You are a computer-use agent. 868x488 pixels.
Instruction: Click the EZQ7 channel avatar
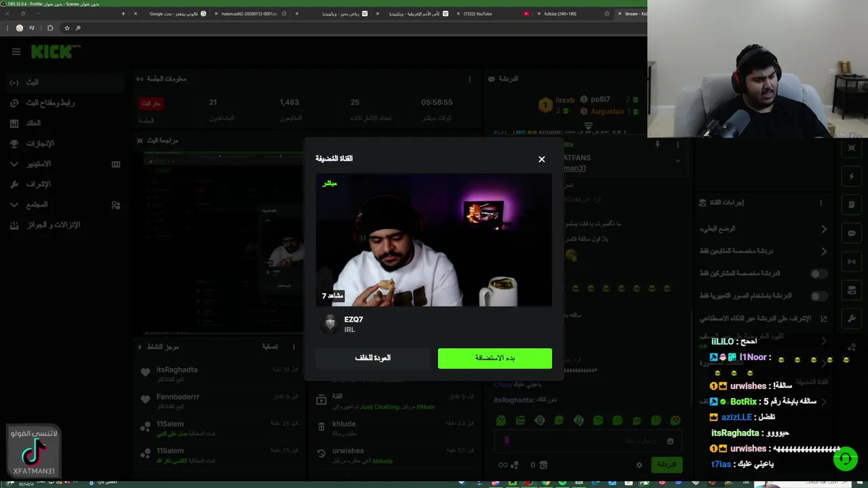pos(330,324)
